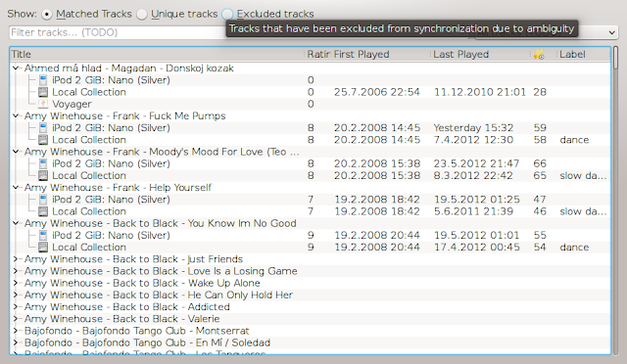Click '11.12.2010 21:01' last played value

coord(480,92)
